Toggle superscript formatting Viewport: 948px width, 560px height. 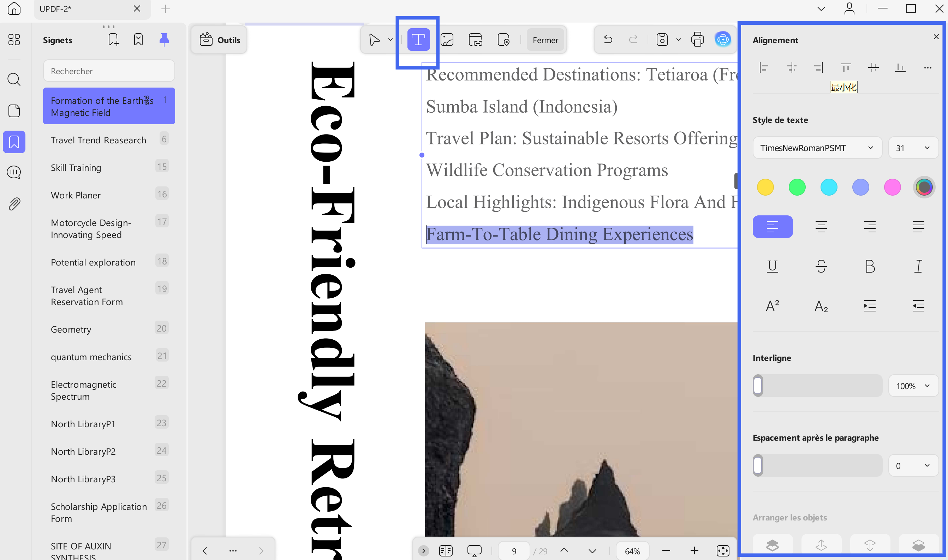coord(773,306)
